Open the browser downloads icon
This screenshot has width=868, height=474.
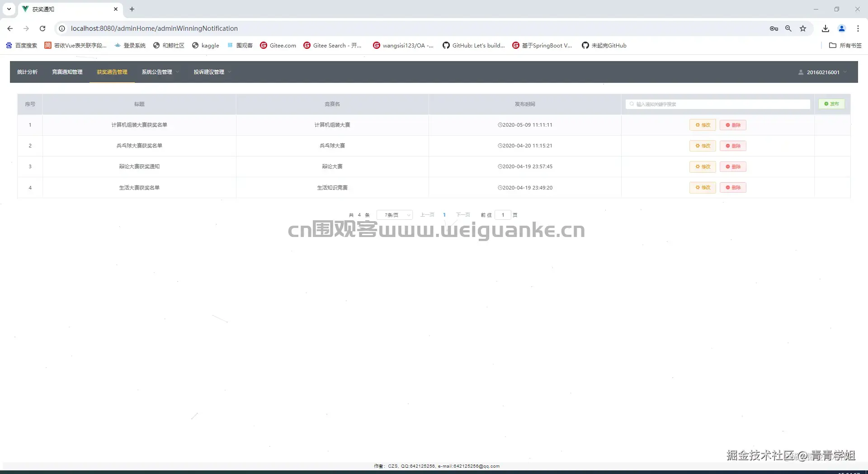pyautogui.click(x=826, y=28)
